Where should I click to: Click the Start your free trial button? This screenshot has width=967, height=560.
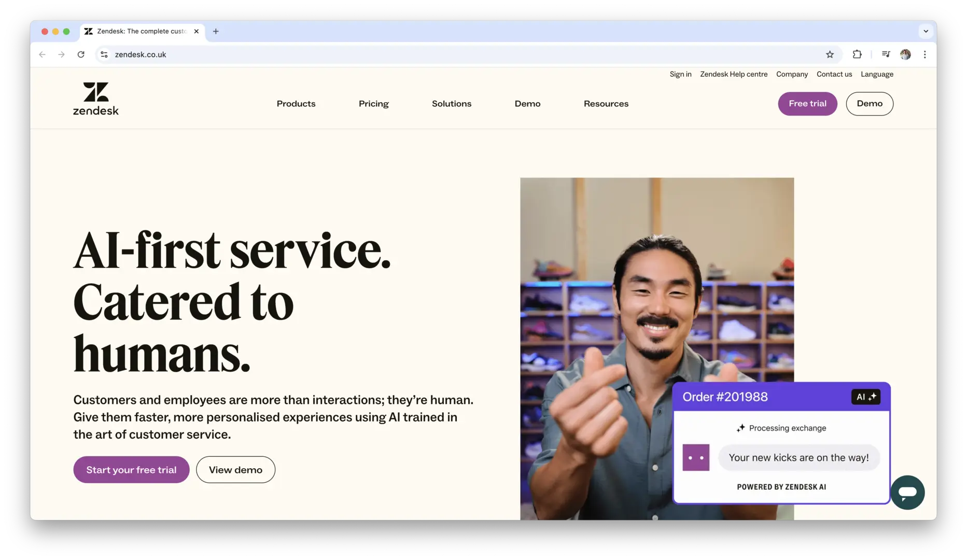[x=131, y=470]
